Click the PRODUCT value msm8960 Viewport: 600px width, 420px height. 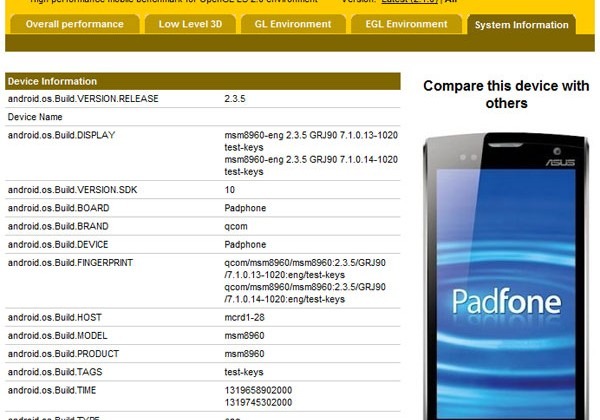[244, 354]
